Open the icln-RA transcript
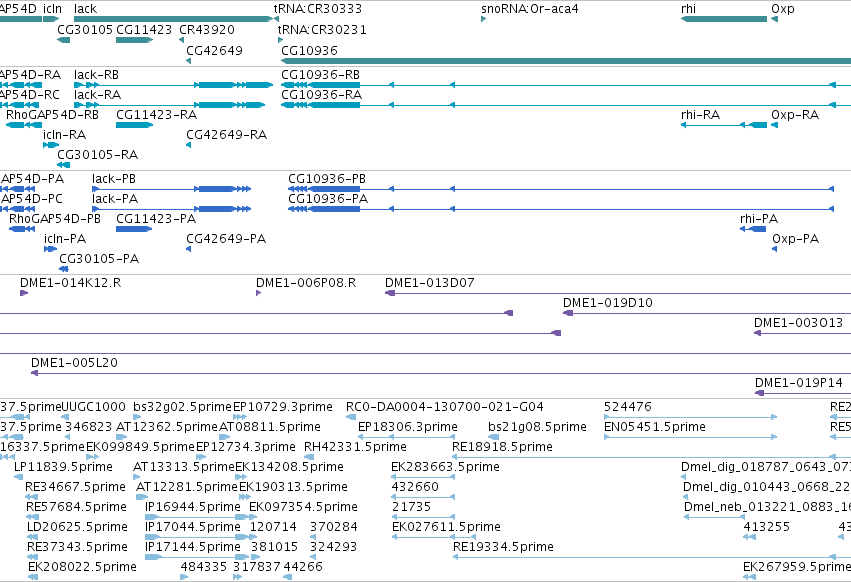The image size is (851, 582). [51, 145]
